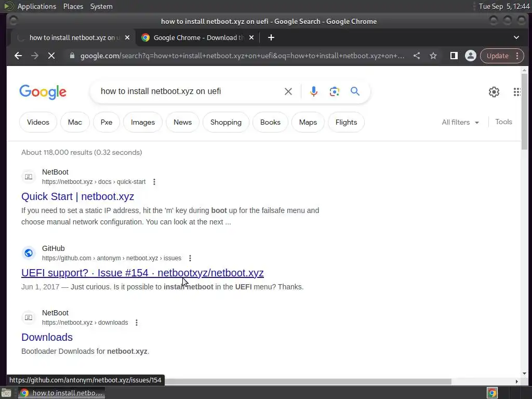Screen dimensions: 532x399
Task: Filter results by News
Action: coord(182,122)
